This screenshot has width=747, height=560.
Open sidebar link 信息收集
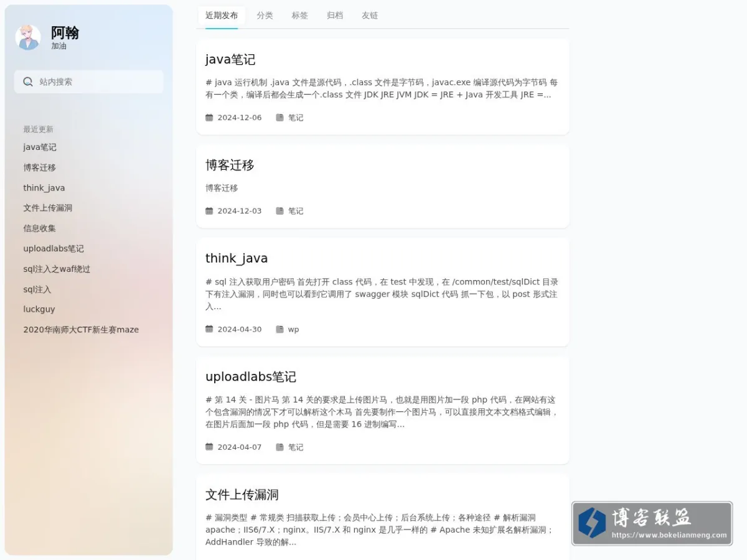coord(40,228)
